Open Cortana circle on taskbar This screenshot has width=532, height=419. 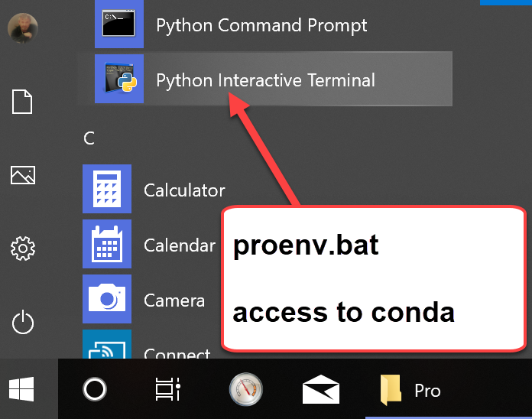[95, 389]
